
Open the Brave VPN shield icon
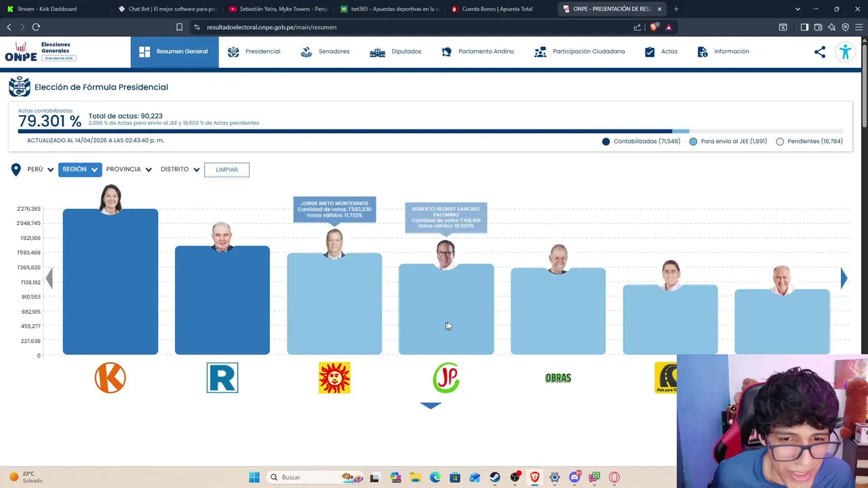pos(846,27)
